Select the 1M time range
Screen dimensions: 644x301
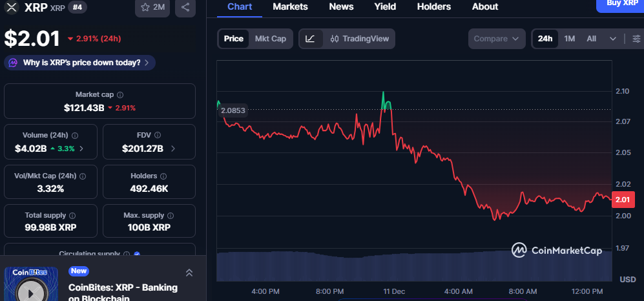point(569,39)
